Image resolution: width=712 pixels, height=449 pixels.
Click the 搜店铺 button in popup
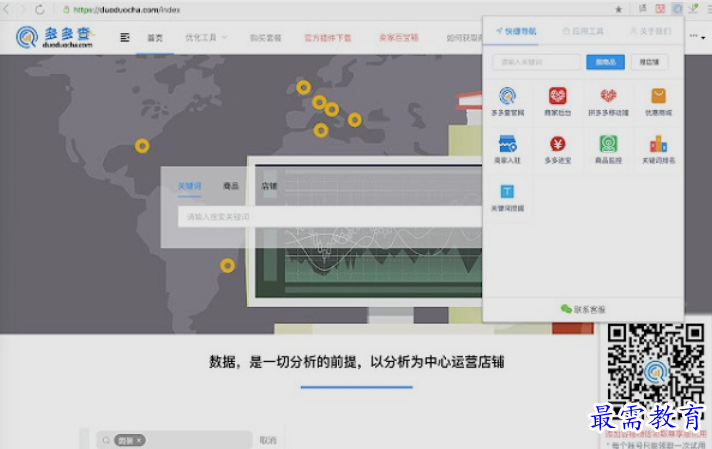pyautogui.click(x=649, y=62)
